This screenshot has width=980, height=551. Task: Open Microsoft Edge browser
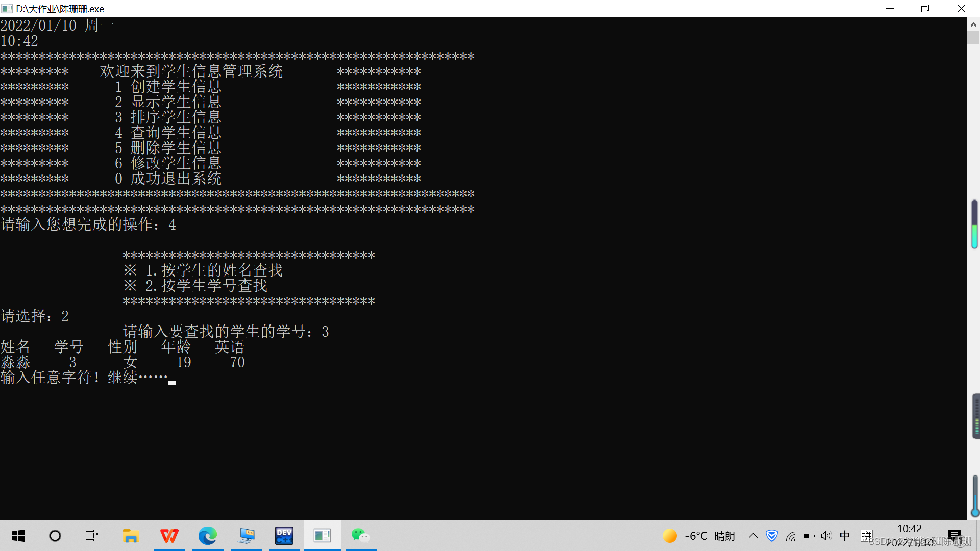208,536
